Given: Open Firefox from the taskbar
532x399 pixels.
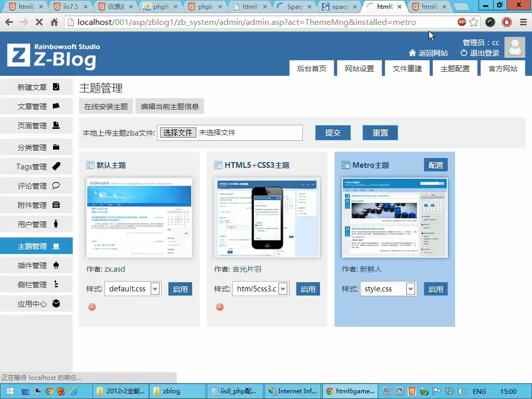Looking at the screenshot, I should [61, 391].
